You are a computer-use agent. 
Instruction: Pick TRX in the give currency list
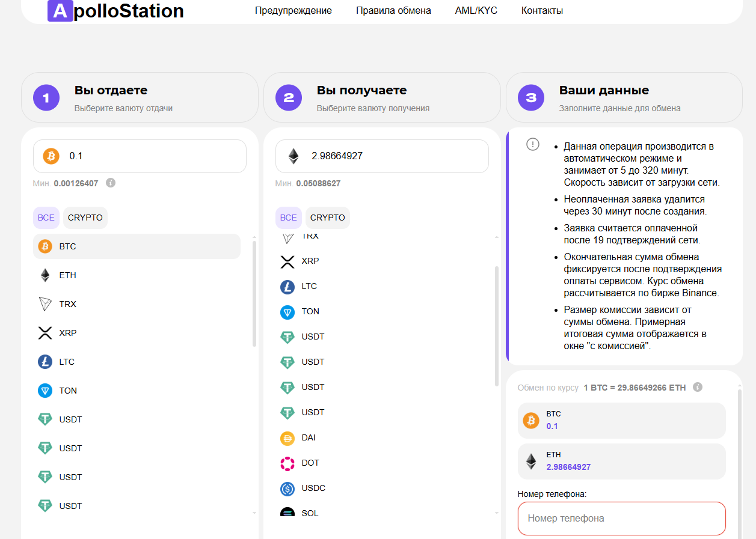pyautogui.click(x=67, y=304)
